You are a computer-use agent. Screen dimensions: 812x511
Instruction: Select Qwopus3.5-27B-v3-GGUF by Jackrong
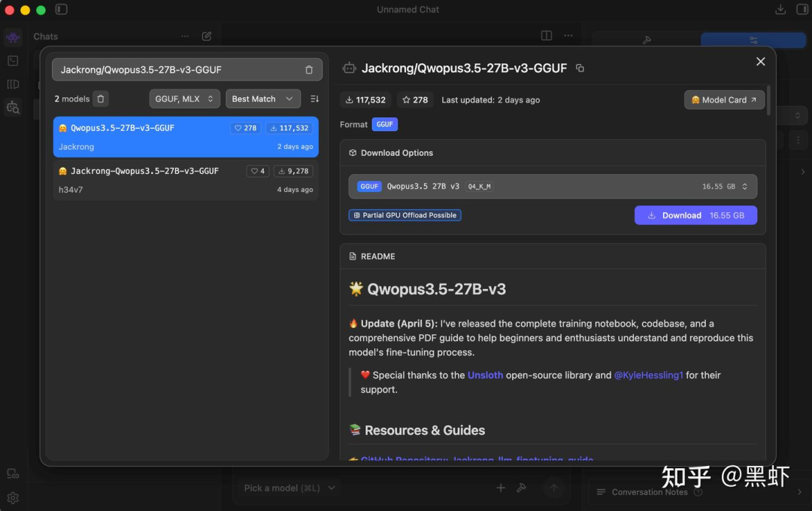pyautogui.click(x=186, y=137)
